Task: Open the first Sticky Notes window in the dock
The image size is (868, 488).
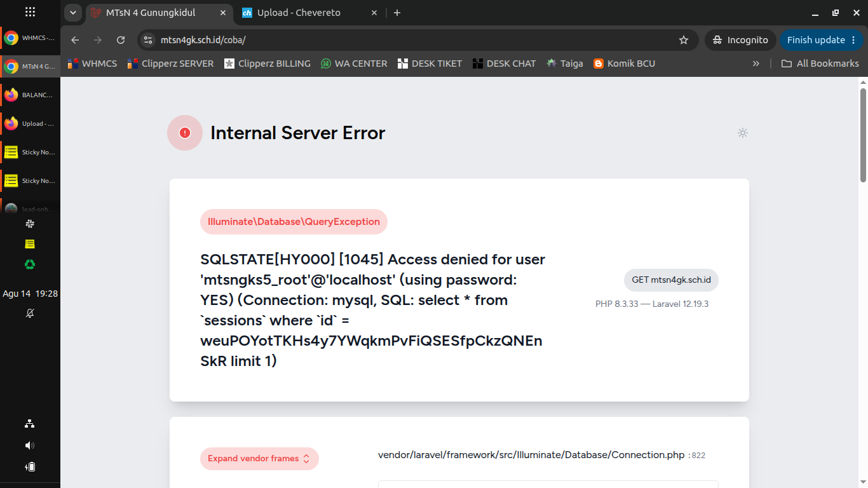Action: pyautogui.click(x=30, y=152)
